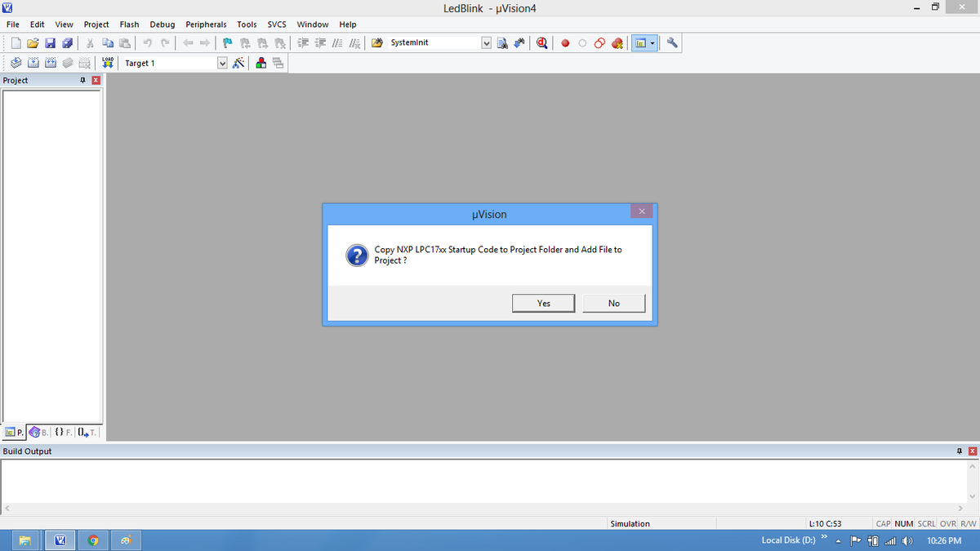Click the Navigate Backwards arrow
The image size is (980, 551).
pyautogui.click(x=188, y=43)
